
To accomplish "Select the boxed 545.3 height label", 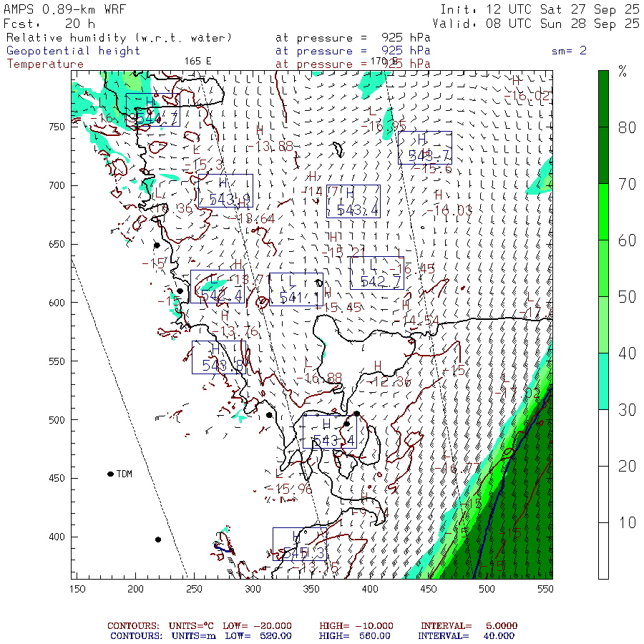I will tap(300, 544).
